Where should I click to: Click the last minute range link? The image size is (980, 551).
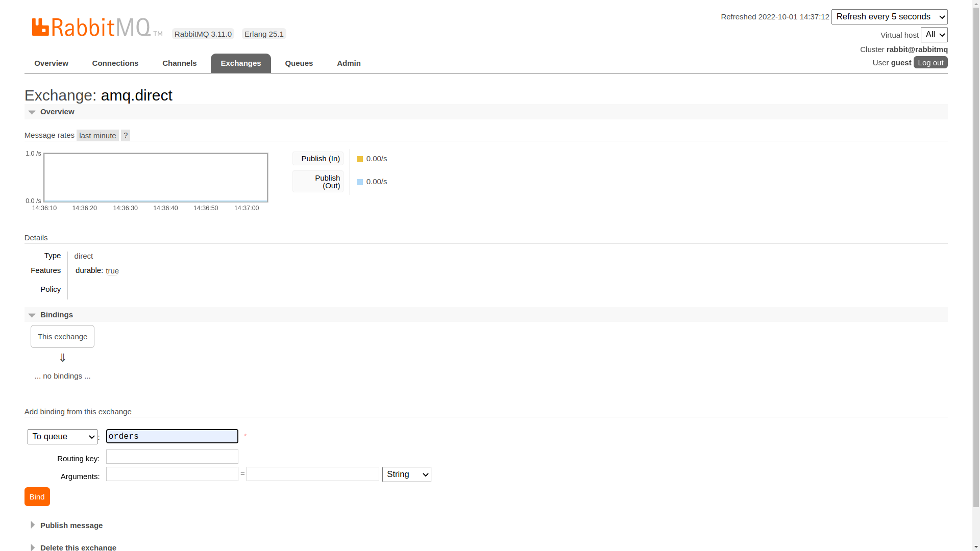tap(97, 136)
